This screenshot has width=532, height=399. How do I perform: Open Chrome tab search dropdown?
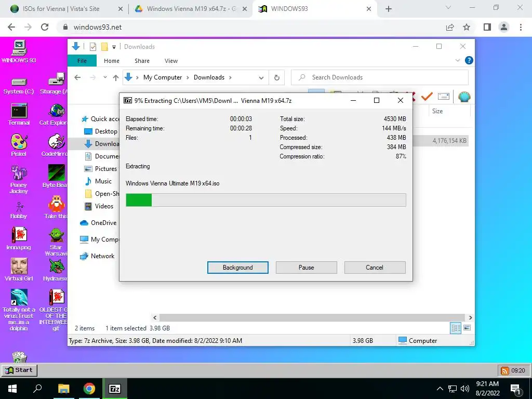click(x=448, y=7)
